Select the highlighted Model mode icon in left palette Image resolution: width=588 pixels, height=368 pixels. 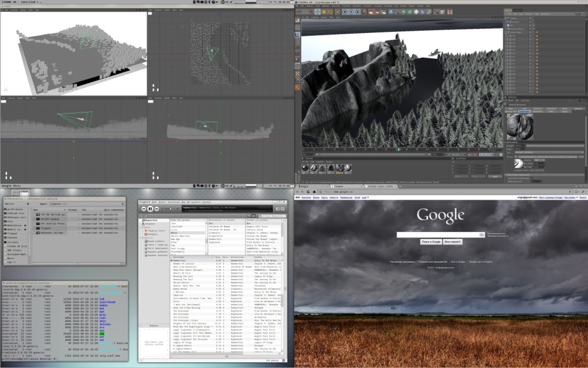(298, 35)
